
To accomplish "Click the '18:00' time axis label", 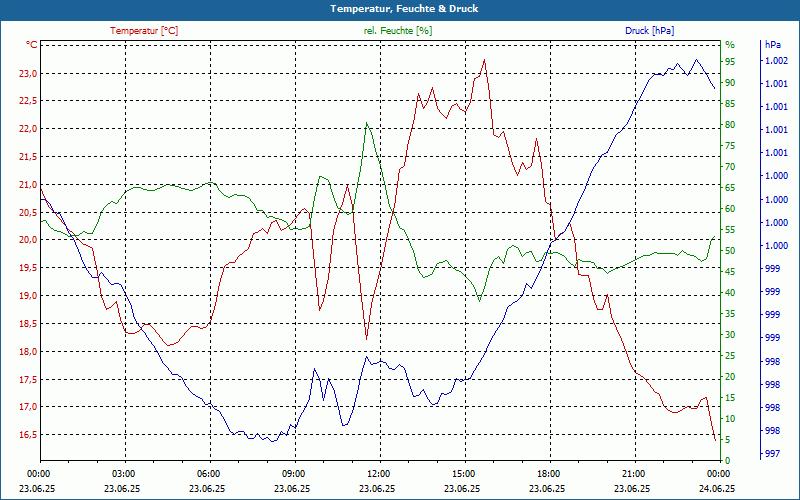I will 548,474.
